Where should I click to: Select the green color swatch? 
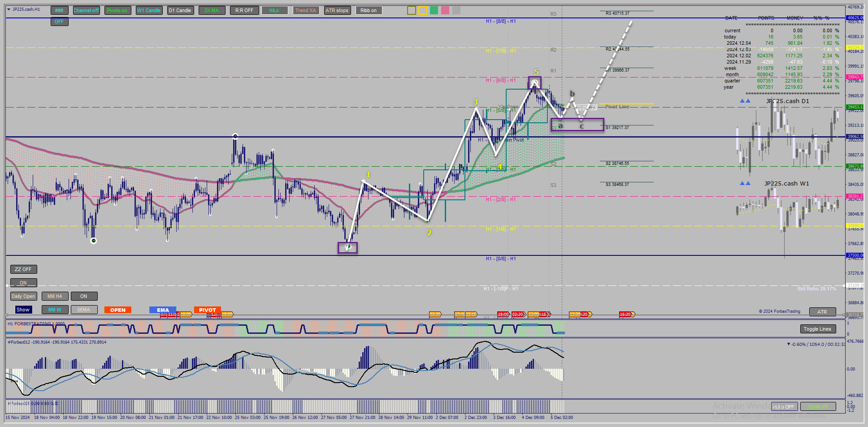point(434,10)
